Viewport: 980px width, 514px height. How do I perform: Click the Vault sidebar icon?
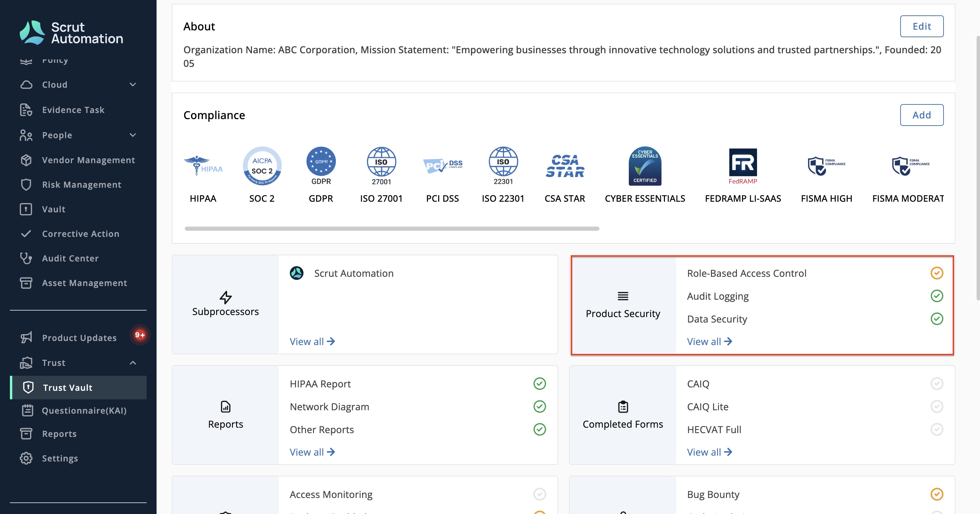click(26, 209)
